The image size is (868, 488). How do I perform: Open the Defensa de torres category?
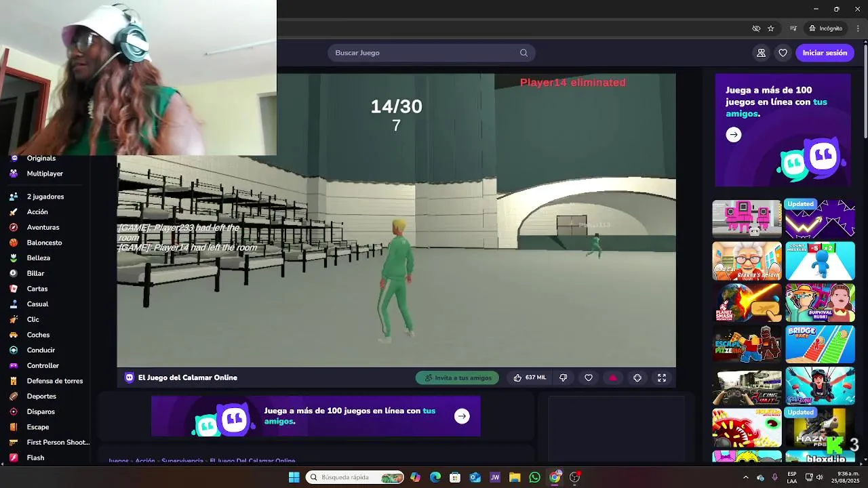point(54,381)
